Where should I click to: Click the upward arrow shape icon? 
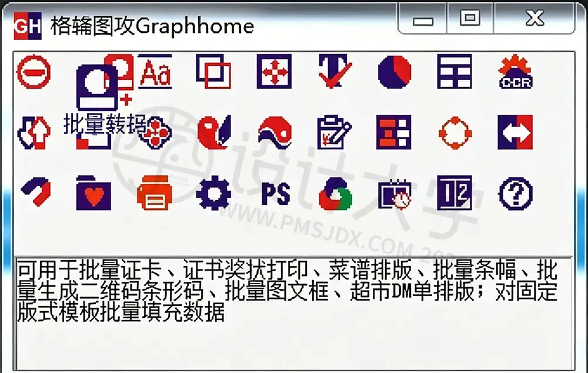(x=34, y=132)
